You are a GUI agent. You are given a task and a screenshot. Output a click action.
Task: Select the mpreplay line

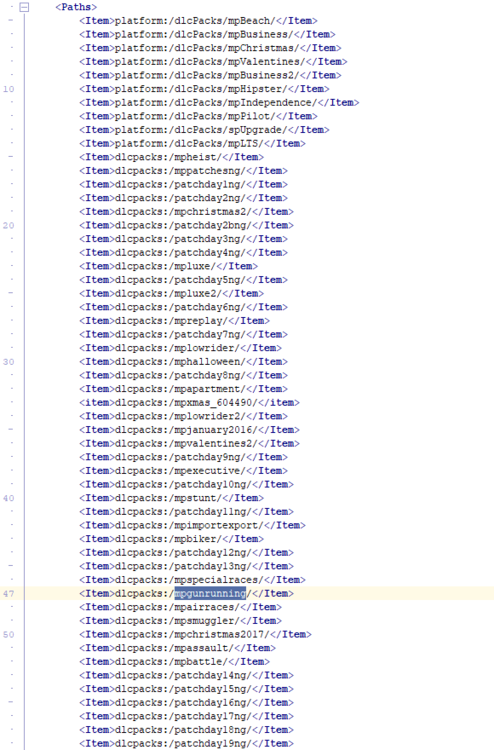tap(175, 320)
